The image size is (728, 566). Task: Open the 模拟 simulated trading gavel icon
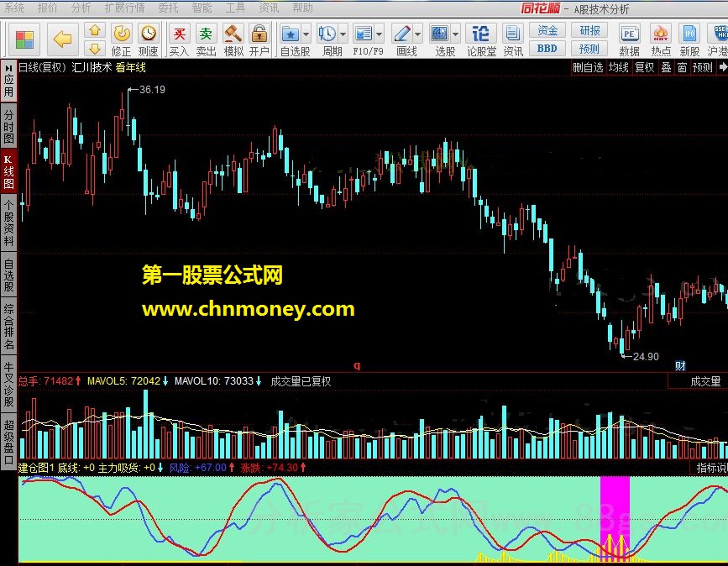click(233, 40)
